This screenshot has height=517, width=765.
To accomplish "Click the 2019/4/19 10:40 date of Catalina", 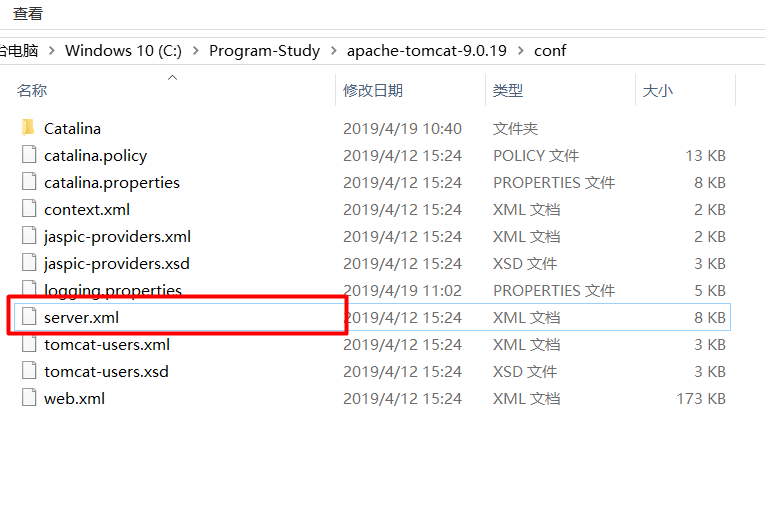I will 402,129.
